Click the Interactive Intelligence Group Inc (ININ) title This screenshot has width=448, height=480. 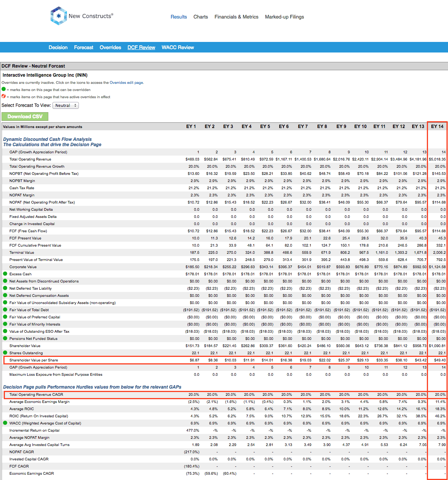tap(45, 75)
